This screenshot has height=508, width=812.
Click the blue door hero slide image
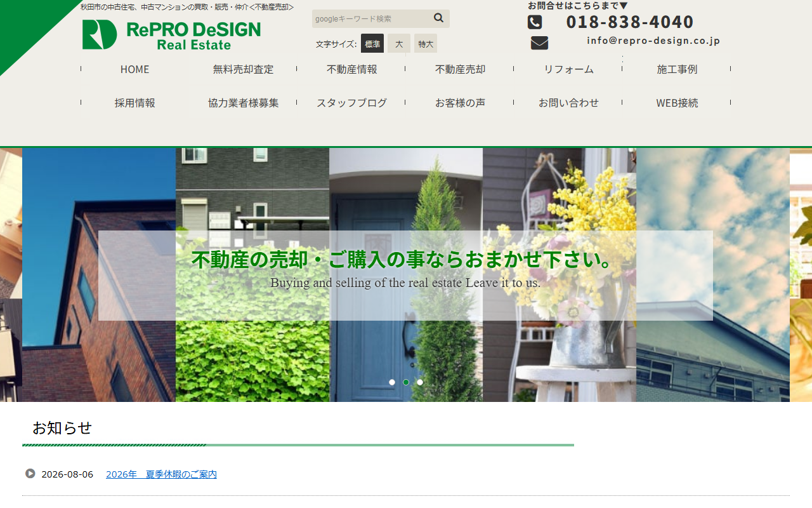pos(406,275)
